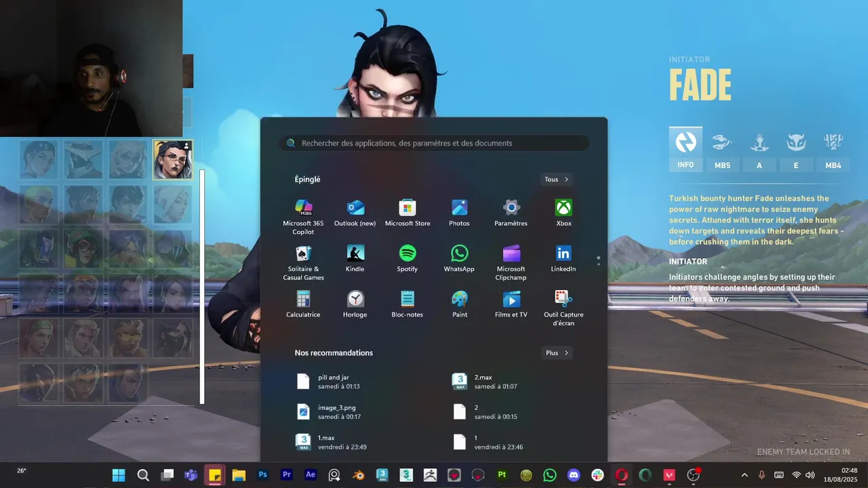This screenshot has height=488, width=868.
Task: Open Substance Painter (Pt) from the taskbar
Action: point(502,475)
